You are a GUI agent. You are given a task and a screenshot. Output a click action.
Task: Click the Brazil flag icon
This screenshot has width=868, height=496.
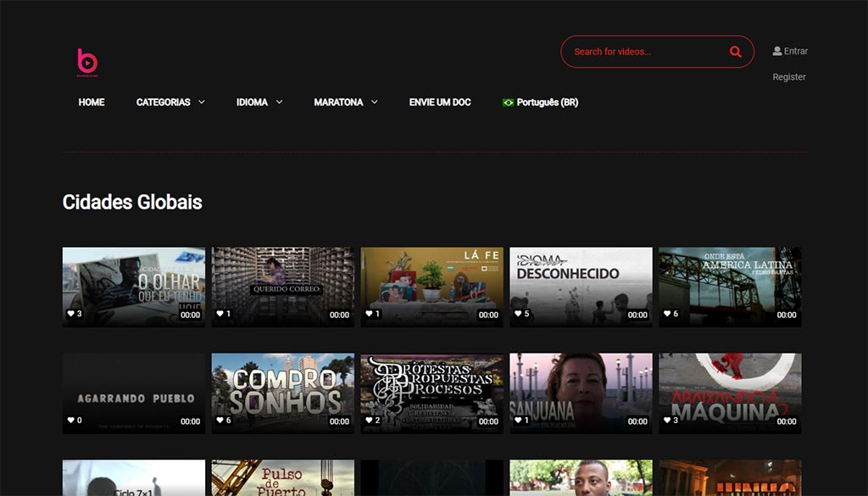[508, 103]
